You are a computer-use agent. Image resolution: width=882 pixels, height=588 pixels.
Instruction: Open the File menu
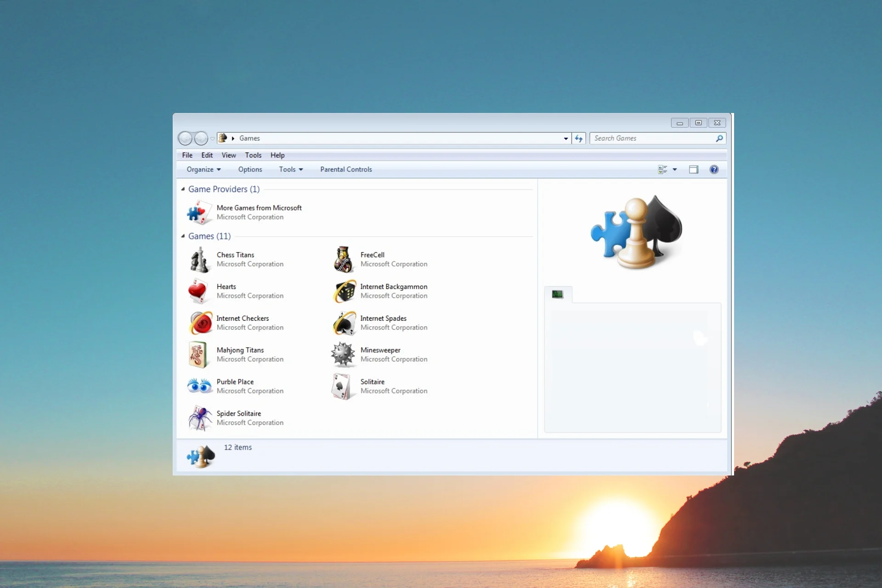pyautogui.click(x=187, y=155)
